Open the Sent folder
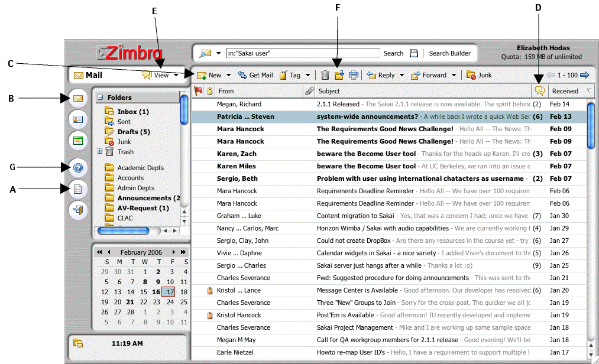This screenshot has width=599, height=364. click(x=118, y=122)
